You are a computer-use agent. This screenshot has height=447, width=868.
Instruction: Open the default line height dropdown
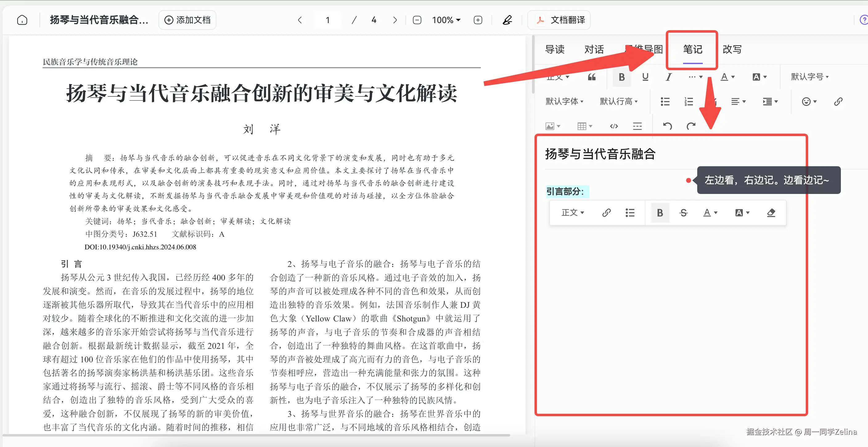point(619,101)
